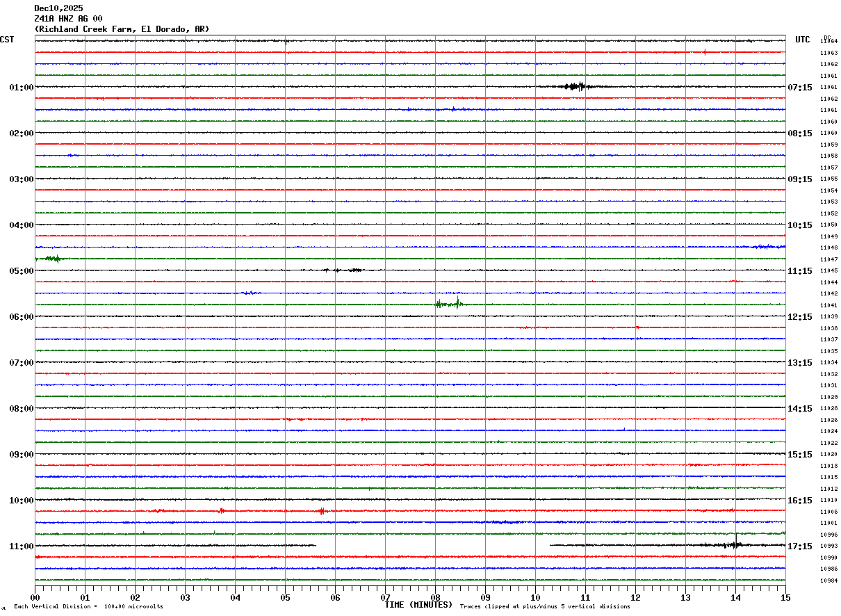Click the Dec10,2025 date label

pyautogui.click(x=58, y=8)
